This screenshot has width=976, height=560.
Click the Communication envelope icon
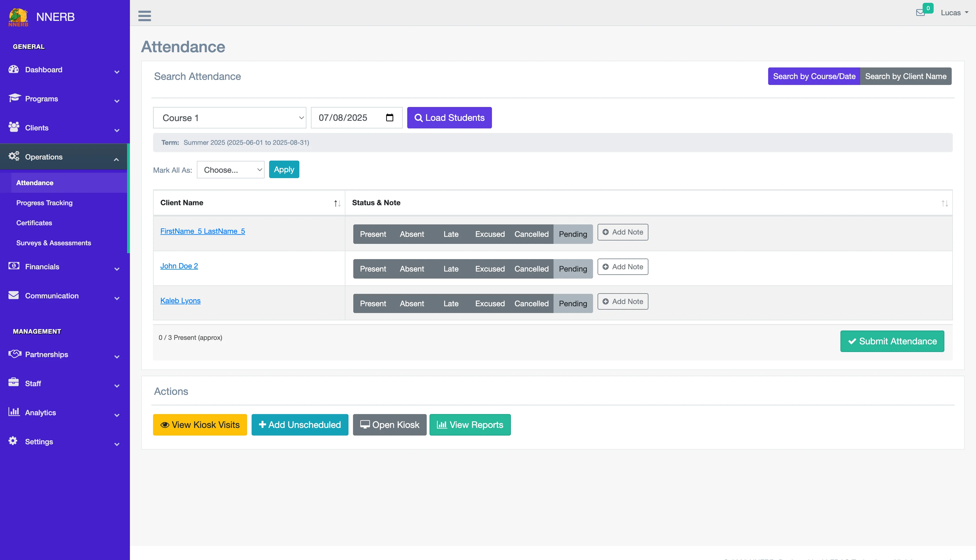(x=14, y=296)
